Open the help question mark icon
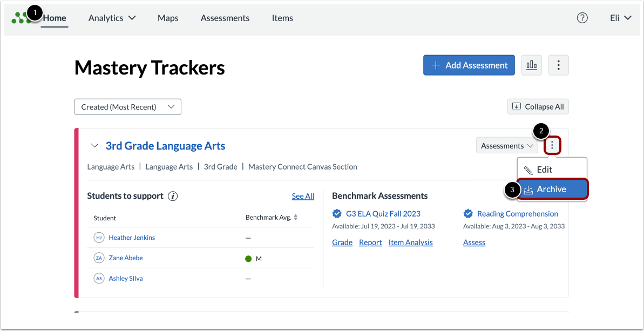 (582, 17)
